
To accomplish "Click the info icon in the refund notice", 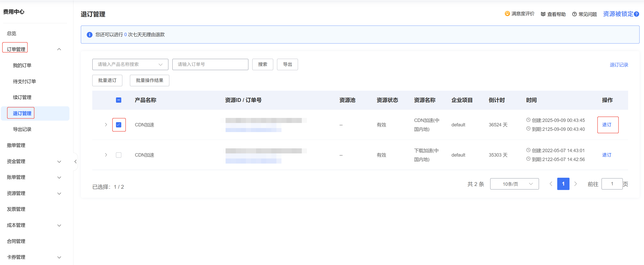I will pos(90,35).
